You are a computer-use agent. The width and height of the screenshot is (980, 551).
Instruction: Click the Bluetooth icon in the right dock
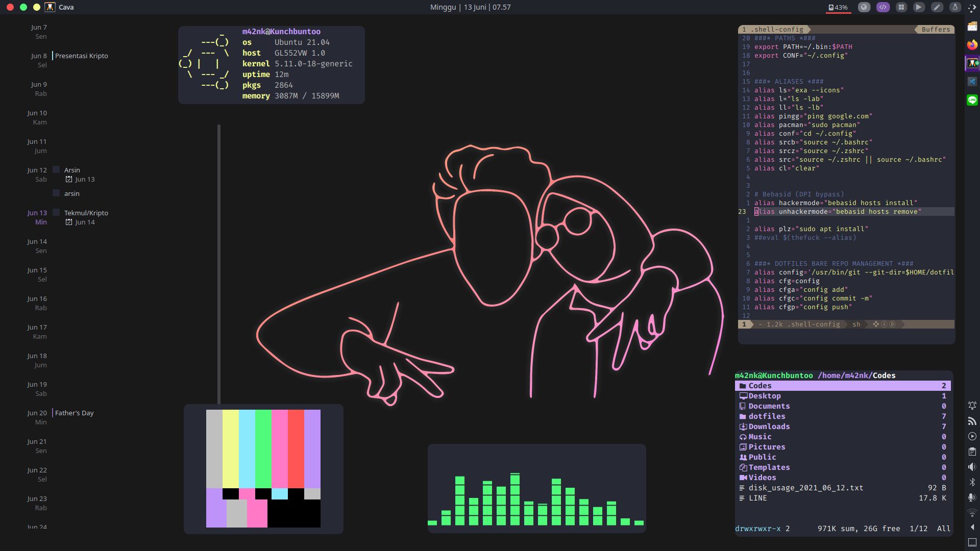(x=973, y=481)
